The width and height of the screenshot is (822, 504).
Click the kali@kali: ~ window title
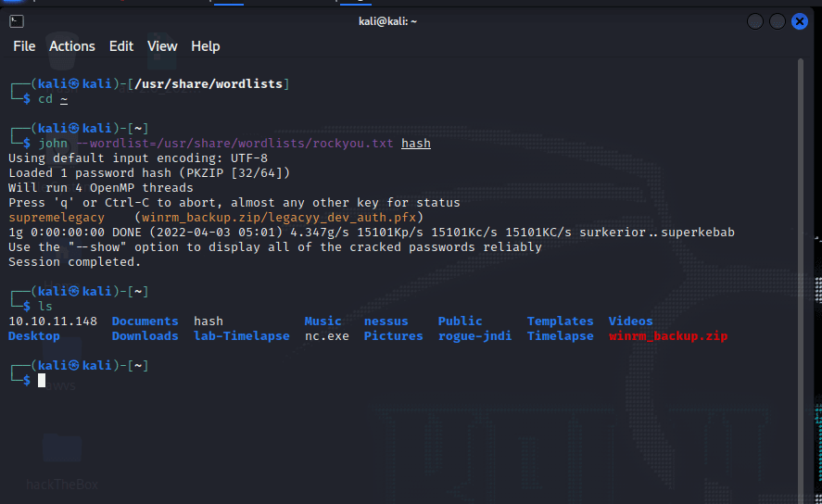(387, 21)
